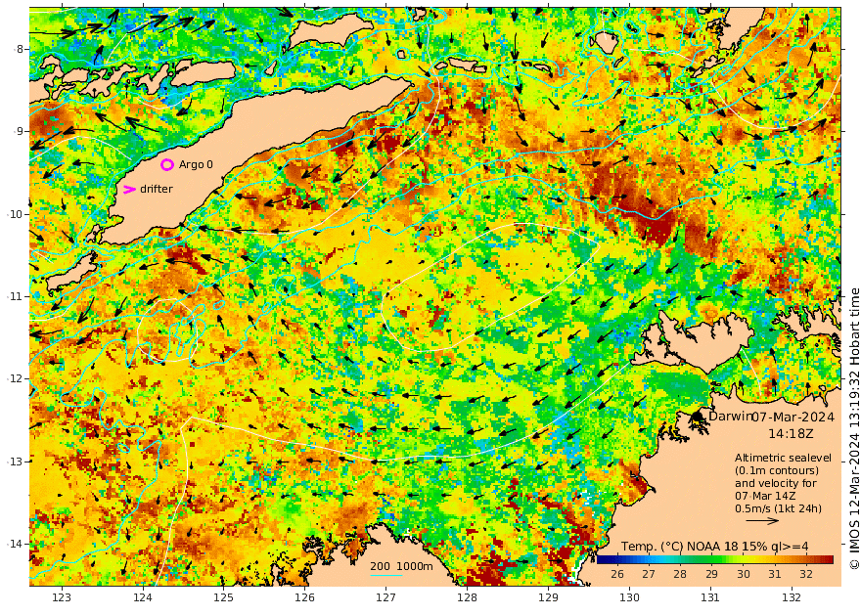
Task: Click the black Darwin location dot
Action: (697, 417)
